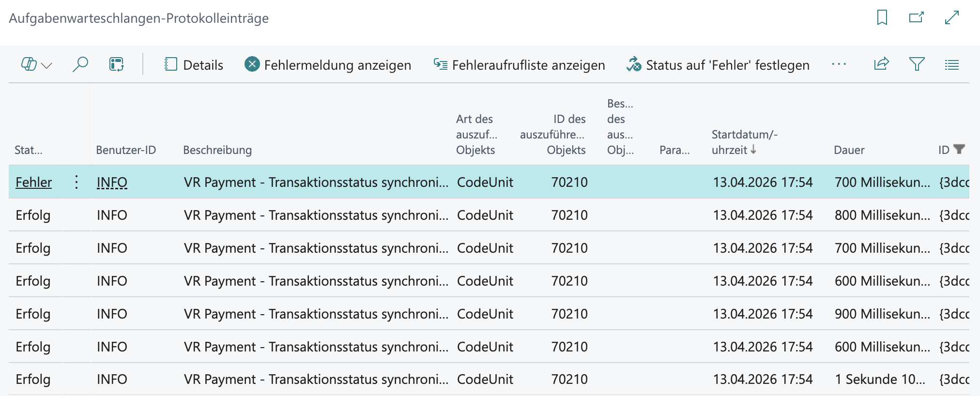The height and width of the screenshot is (396, 980).
Task: Click the page title Aufgabenwarteschlangen-Protokolleinträge
Action: pos(138,18)
